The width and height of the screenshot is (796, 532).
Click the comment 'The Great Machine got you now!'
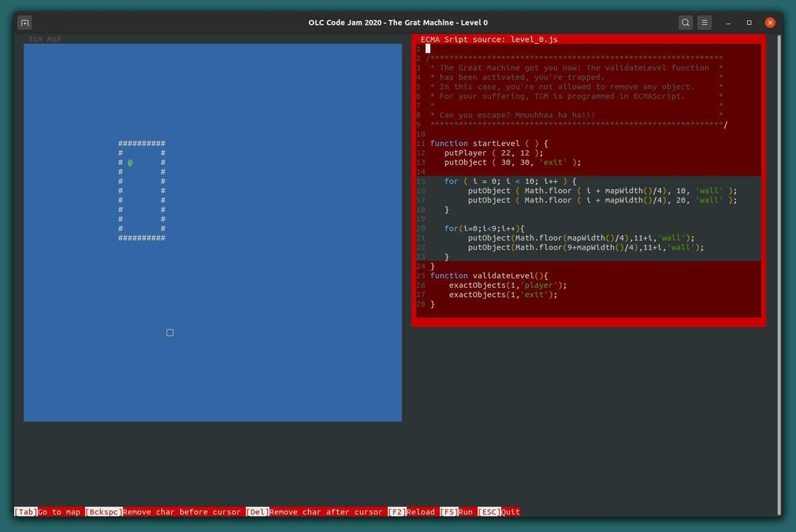tap(511, 68)
